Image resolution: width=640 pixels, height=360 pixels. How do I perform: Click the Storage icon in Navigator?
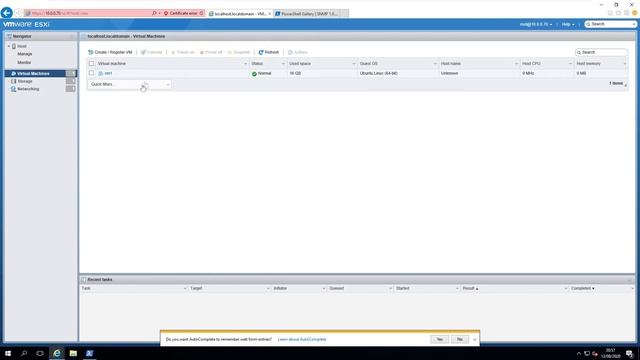[13, 81]
